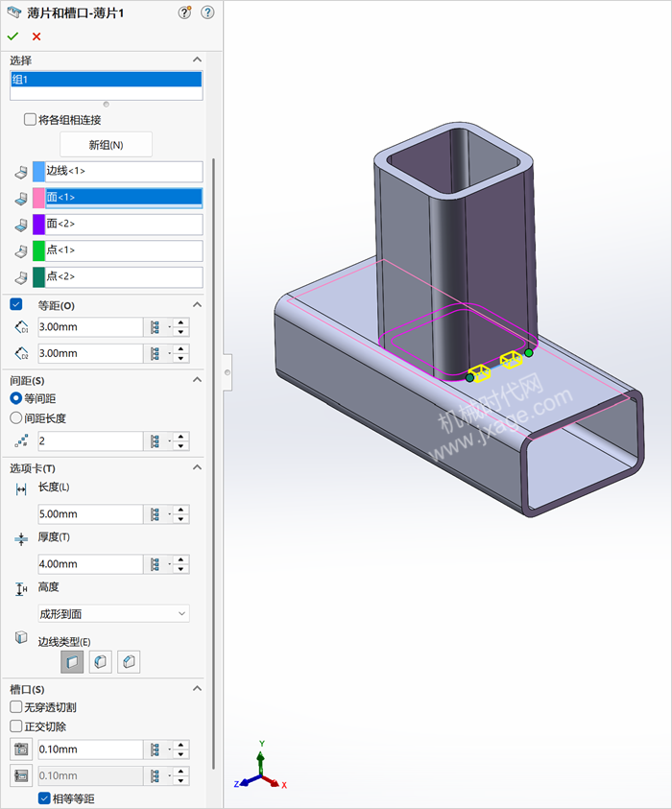Select the chamfer edge type button

(x=129, y=662)
